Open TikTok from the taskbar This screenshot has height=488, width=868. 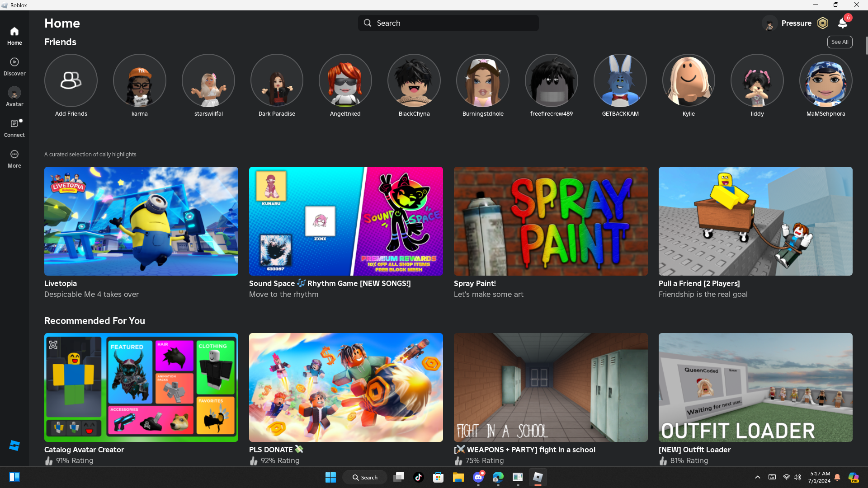pos(419,477)
